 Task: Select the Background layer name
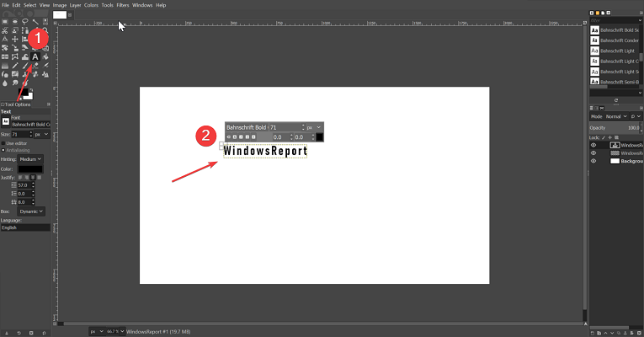631,161
